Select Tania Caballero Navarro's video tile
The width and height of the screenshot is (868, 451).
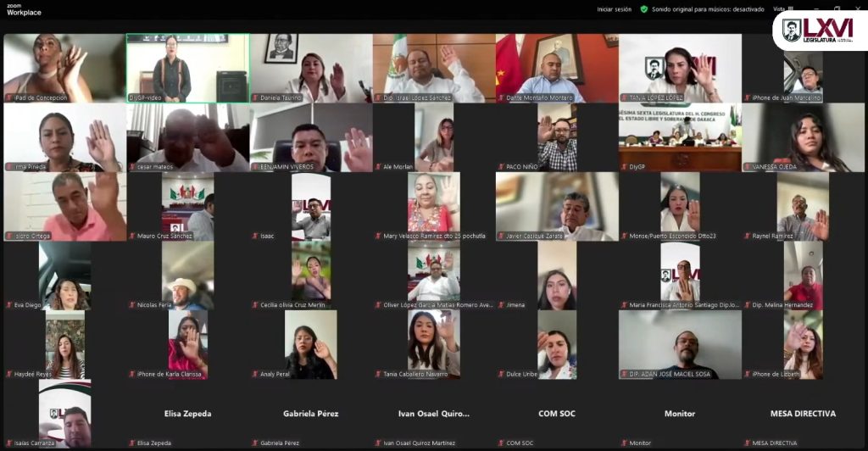pos(433,343)
